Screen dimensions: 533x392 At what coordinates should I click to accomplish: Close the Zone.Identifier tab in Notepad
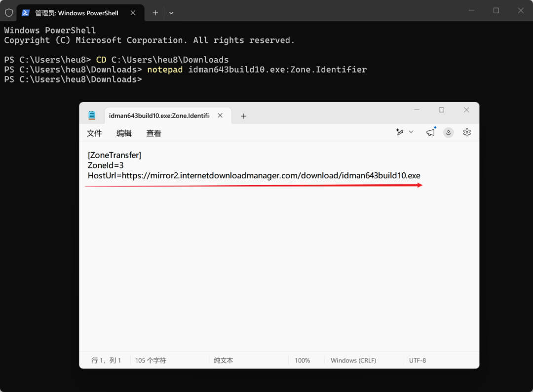click(x=220, y=116)
